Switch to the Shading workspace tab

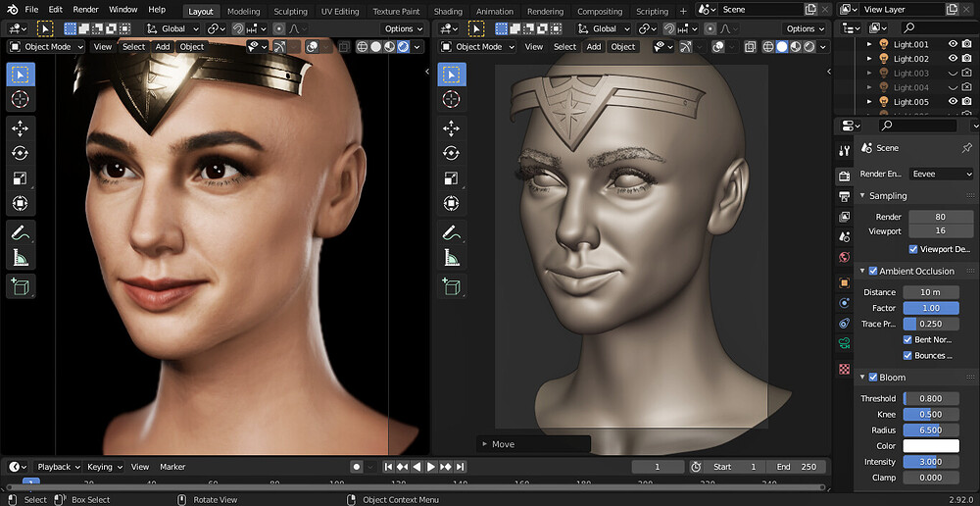pyautogui.click(x=448, y=11)
